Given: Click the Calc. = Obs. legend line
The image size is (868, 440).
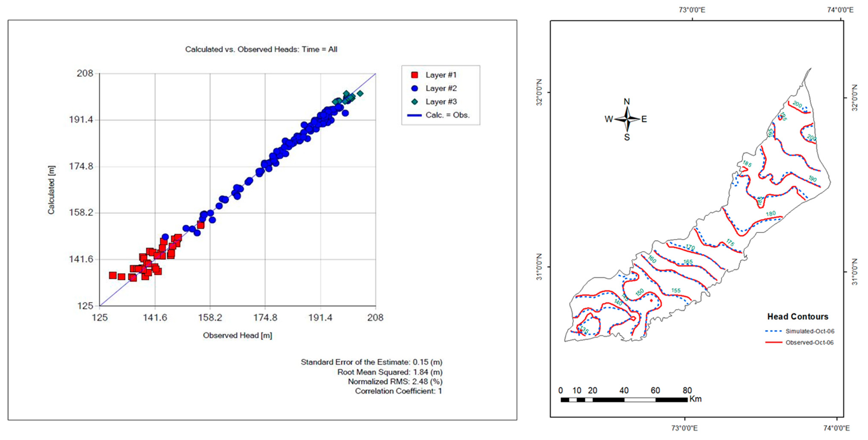Looking at the screenshot, I should (414, 115).
